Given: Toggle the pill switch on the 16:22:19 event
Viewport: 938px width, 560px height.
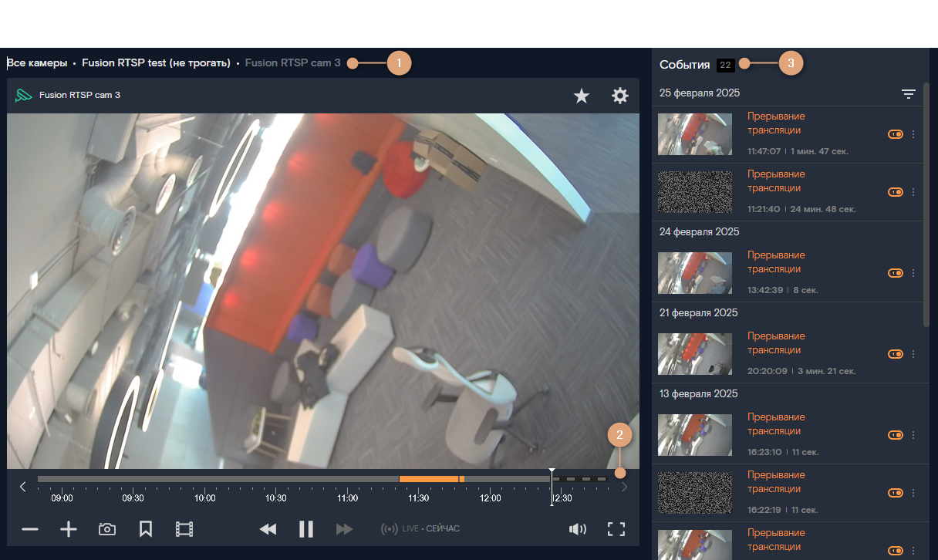Looking at the screenshot, I should (896, 493).
